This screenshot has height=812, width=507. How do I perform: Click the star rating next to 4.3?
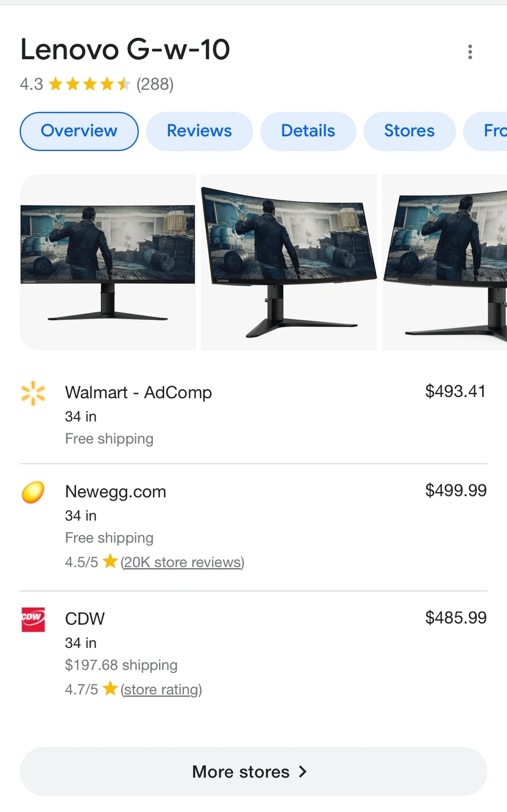[x=90, y=85]
